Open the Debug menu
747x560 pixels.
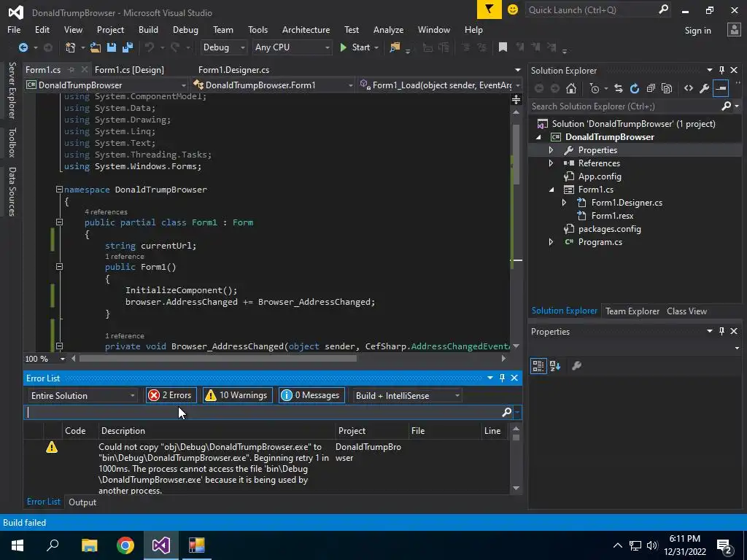pos(185,29)
